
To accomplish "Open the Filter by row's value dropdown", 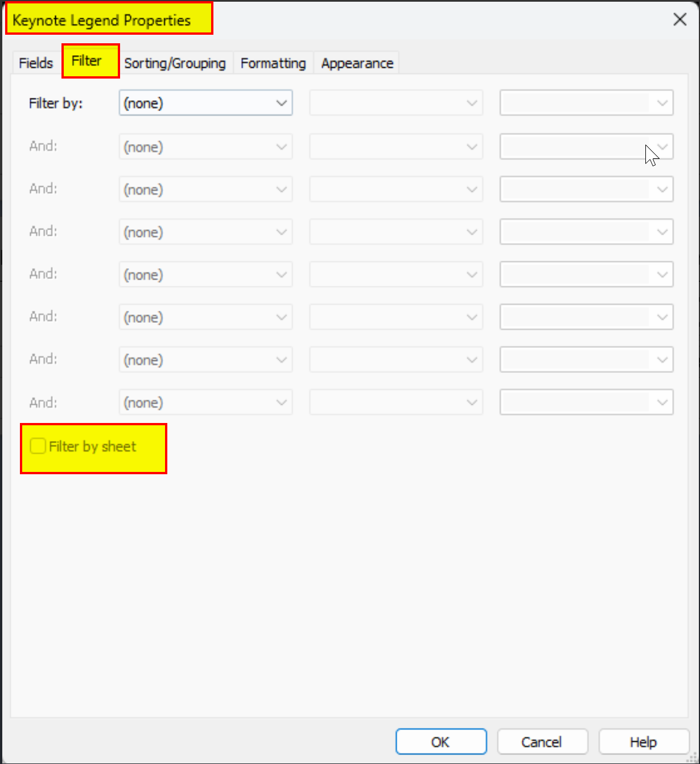I will click(587, 103).
